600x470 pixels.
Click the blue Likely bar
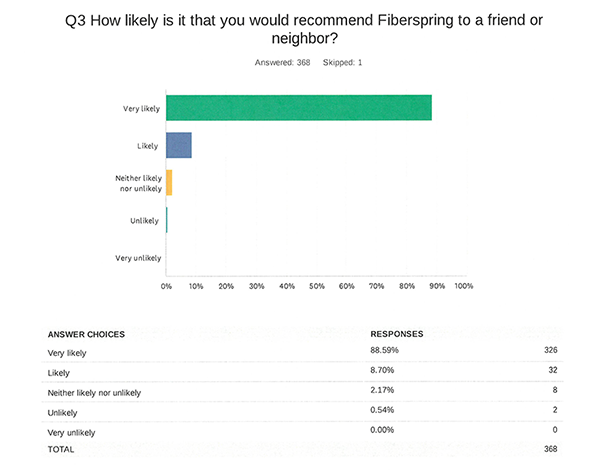[178, 146]
